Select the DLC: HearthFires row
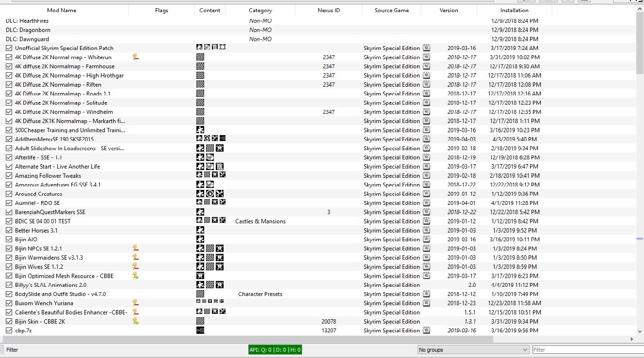The image size is (644, 358). (x=318, y=21)
